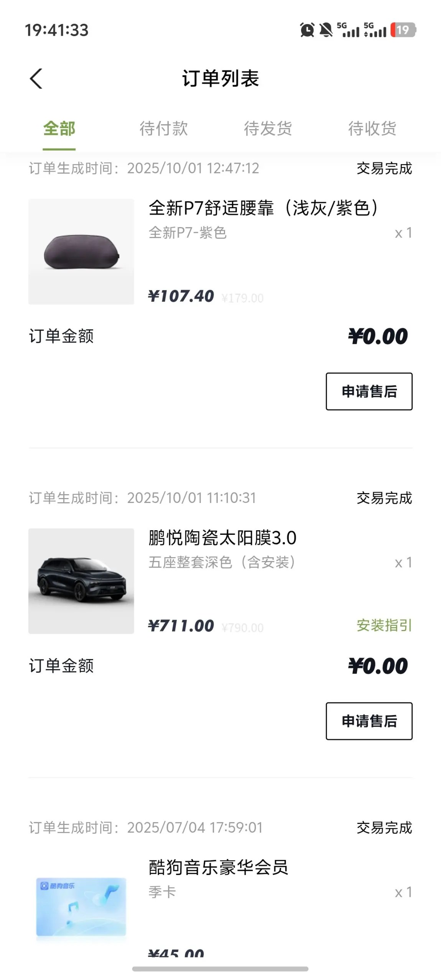Open the 安装指引 link

pos(384,625)
